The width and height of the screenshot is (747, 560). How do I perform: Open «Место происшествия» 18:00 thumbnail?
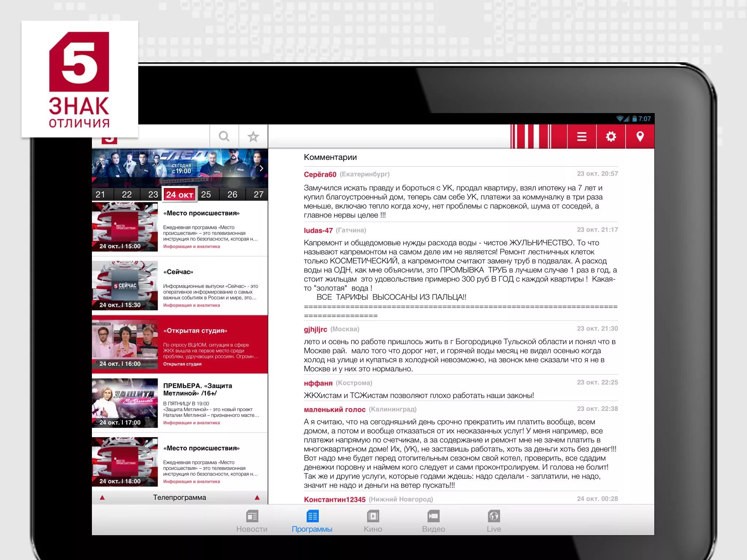[125, 462]
